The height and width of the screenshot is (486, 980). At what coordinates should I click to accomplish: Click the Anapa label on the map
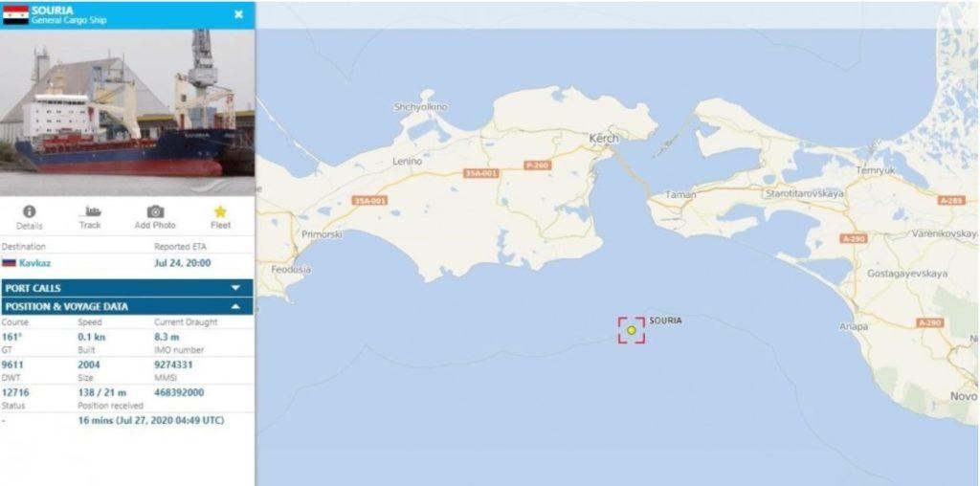click(x=854, y=326)
